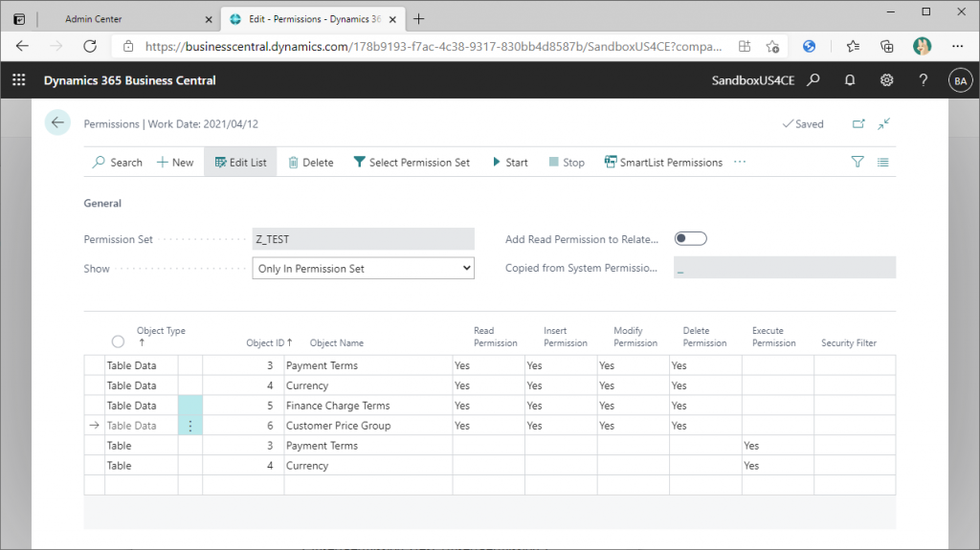Viewport: 980px width, 550px height.
Task: Click the browser refresh button
Action: coord(90,46)
